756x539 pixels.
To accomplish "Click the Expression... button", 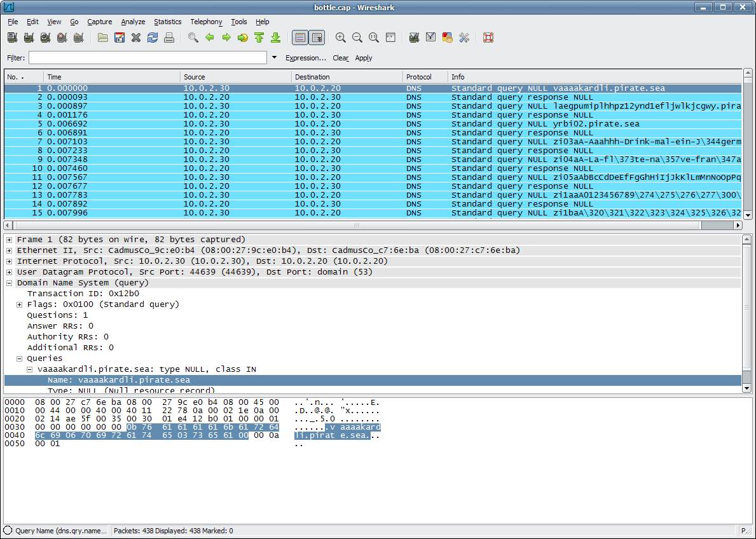I will click(305, 58).
